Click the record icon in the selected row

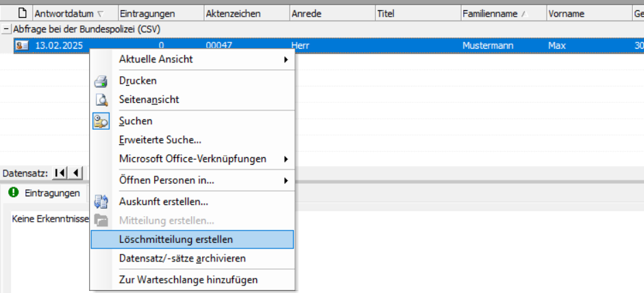coord(22,45)
